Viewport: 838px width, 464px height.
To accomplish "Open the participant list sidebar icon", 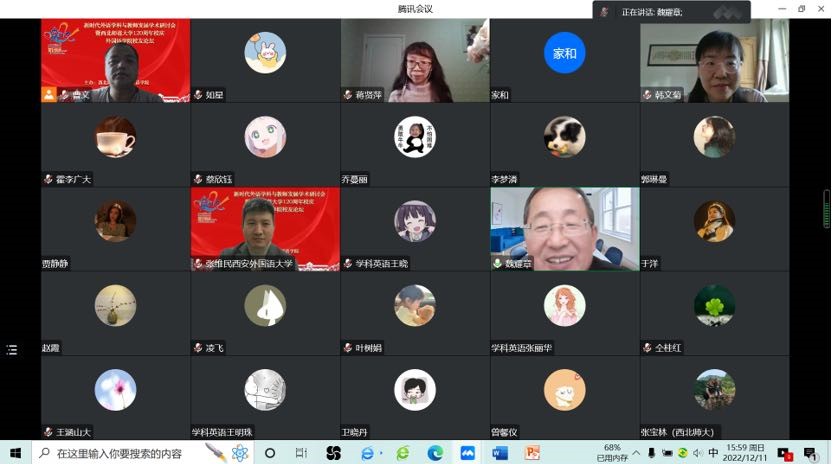I will 12,350.
